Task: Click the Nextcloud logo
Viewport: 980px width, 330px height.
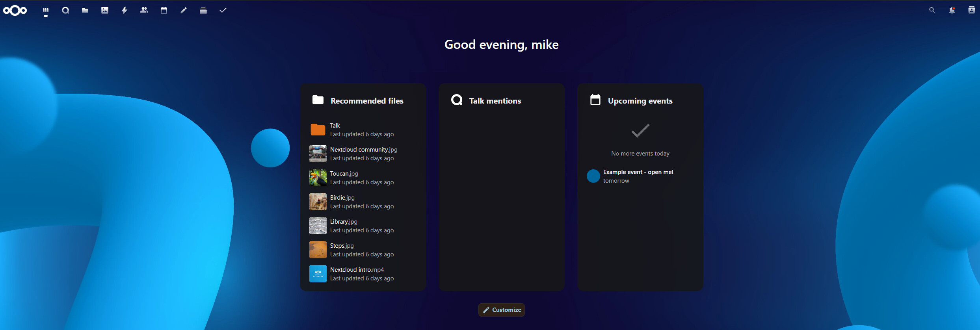Action: [x=15, y=11]
